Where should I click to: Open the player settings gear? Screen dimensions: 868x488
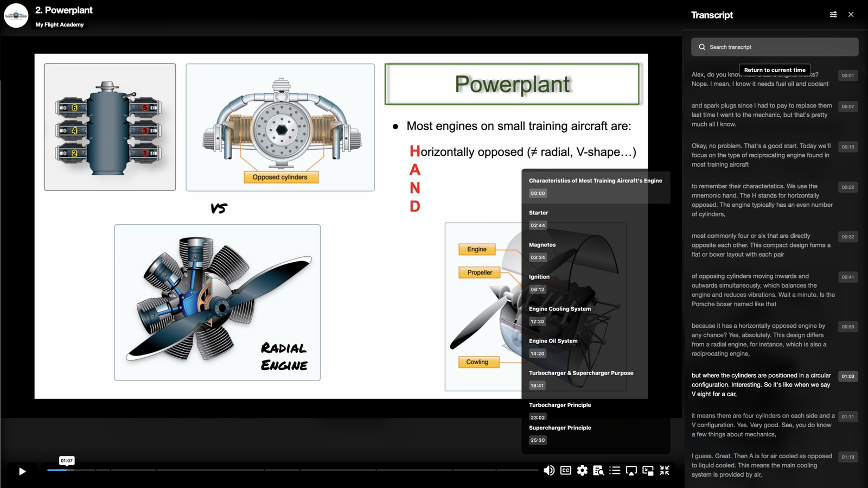coord(582,471)
